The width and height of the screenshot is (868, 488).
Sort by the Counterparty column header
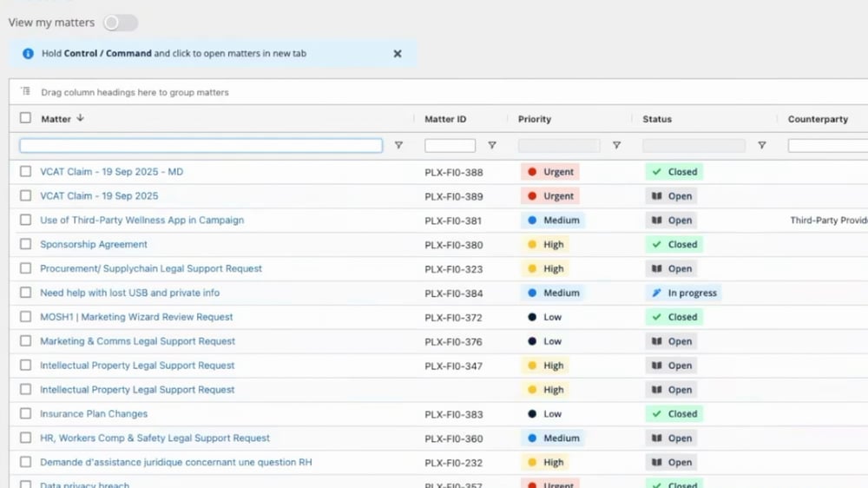click(818, 119)
